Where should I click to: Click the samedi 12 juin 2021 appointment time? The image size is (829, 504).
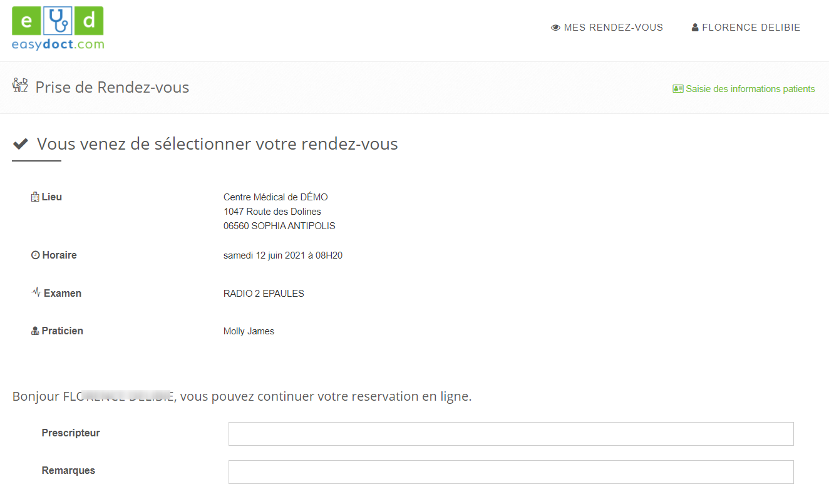[283, 255]
